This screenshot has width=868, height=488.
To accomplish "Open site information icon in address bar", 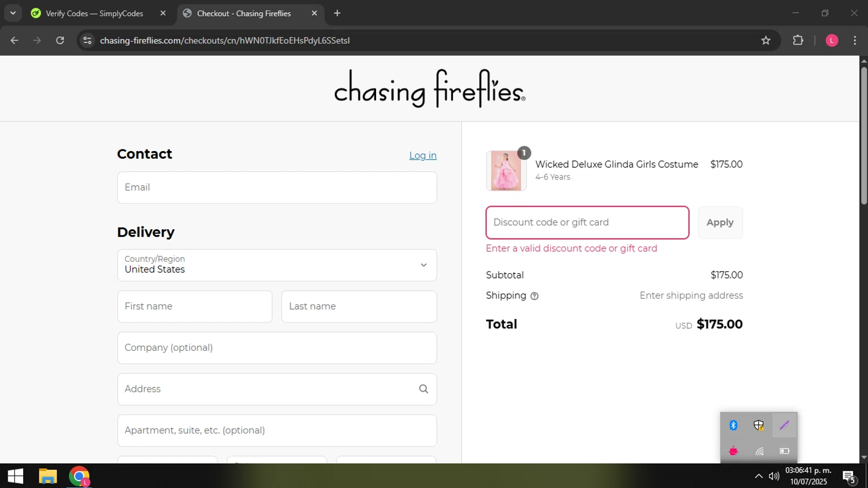I will pos(87,41).
